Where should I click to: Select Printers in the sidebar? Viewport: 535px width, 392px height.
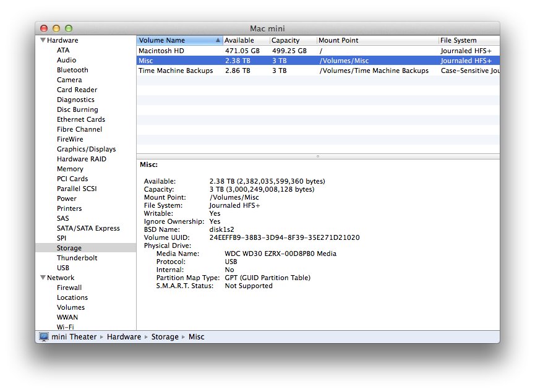pos(69,208)
